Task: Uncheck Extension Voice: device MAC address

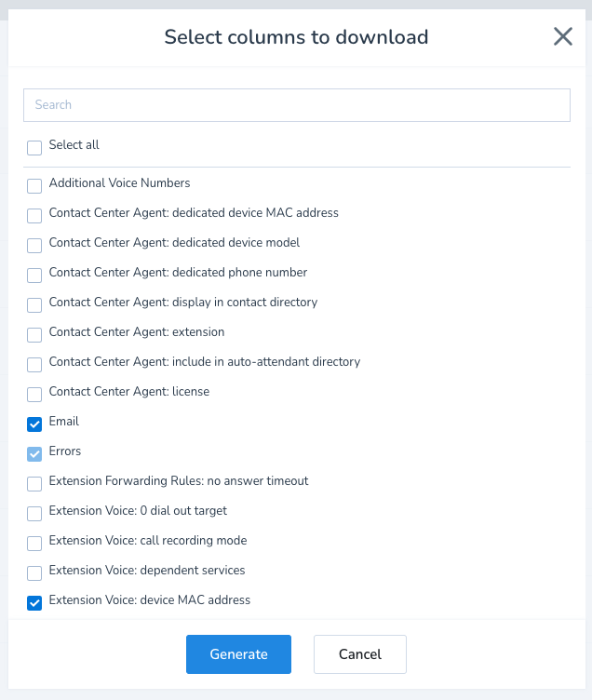Action: (34, 602)
